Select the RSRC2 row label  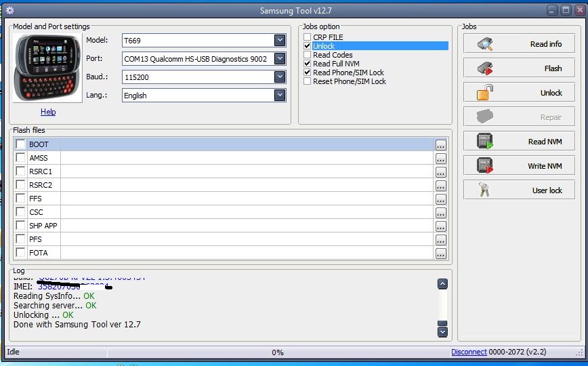(x=41, y=185)
